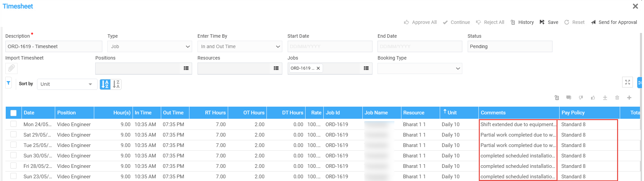This screenshot has height=181, width=644.
Task: Click Send for Approval
Action: click(614, 22)
